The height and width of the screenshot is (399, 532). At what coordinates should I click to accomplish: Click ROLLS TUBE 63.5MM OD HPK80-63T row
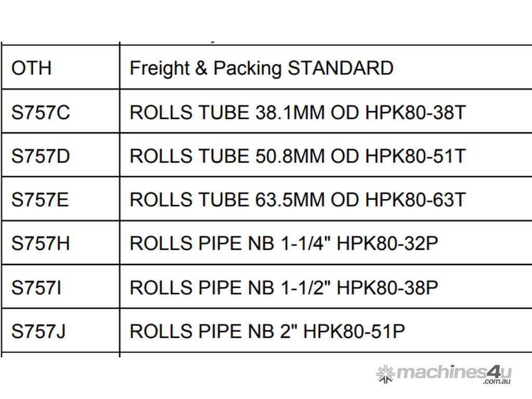[297, 200]
